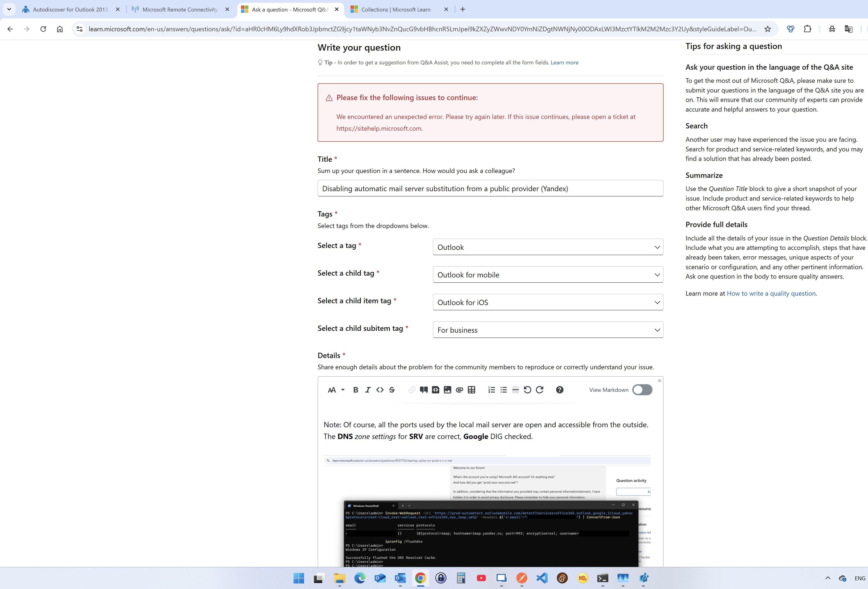Open the editor help icon
Screen dimensions: 868x589
point(560,390)
